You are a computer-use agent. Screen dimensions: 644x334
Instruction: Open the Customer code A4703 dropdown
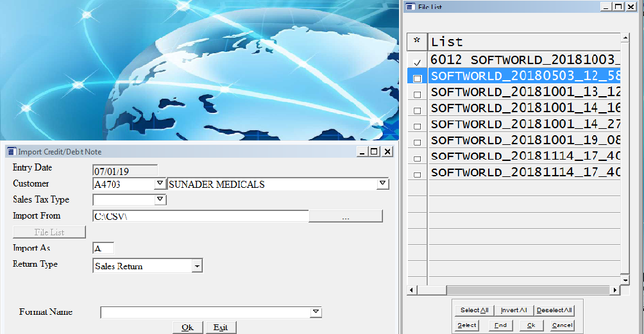pos(160,183)
